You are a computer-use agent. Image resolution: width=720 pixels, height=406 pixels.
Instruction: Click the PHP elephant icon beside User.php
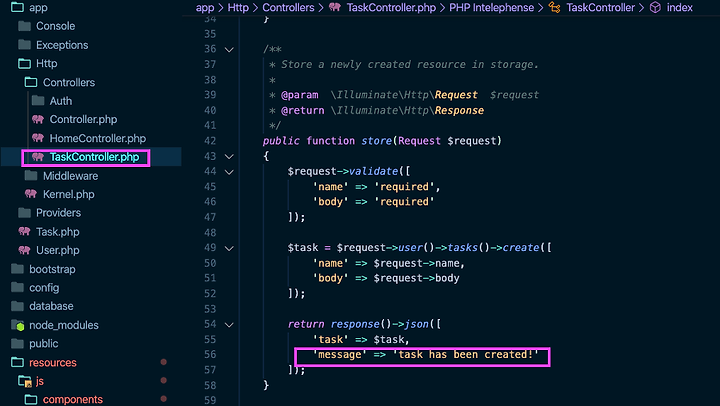coord(24,250)
